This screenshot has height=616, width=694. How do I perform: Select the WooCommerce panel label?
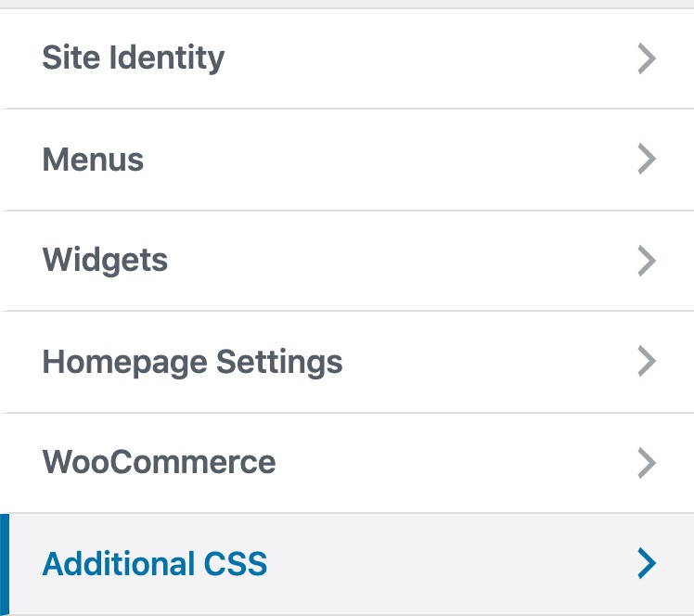[159, 462]
